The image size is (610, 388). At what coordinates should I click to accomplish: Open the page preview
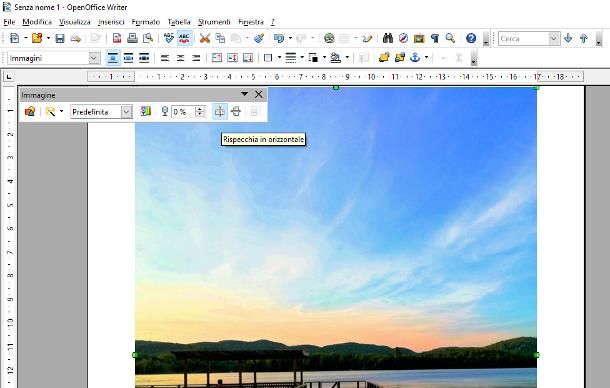148,38
